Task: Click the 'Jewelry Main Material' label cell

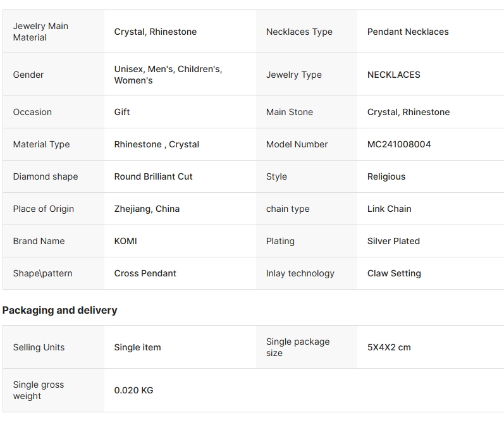Action: tap(40, 32)
